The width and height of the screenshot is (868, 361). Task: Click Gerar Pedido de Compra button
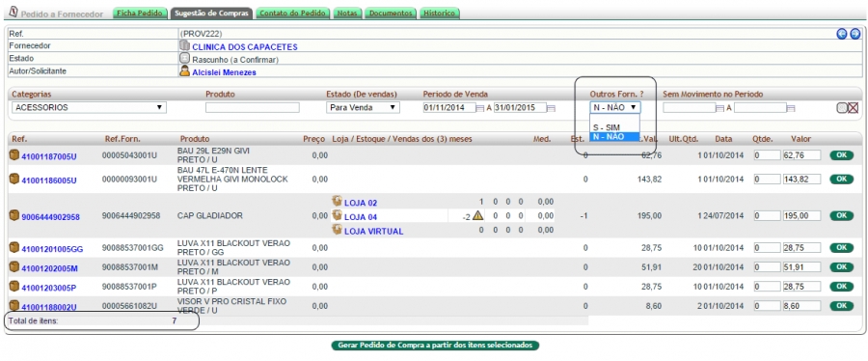point(435,345)
